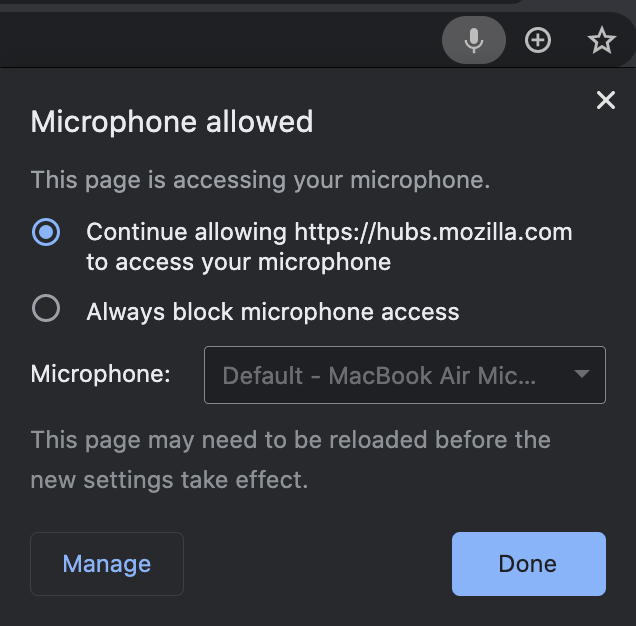This screenshot has height=626, width=636.
Task: Click the dropdown arrow beside MacBook Air Mic
Action: 581,375
